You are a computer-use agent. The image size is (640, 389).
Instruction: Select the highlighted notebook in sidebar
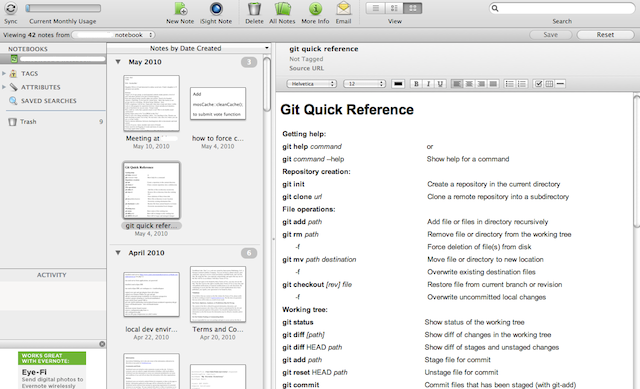pos(53,59)
